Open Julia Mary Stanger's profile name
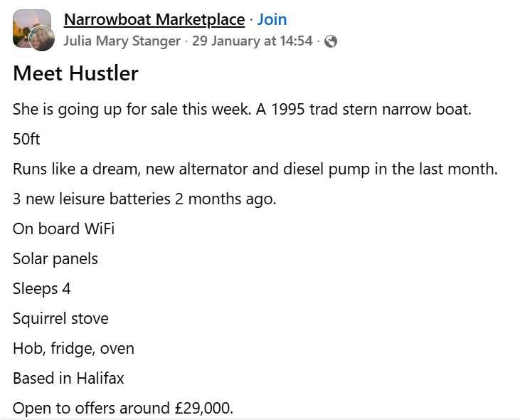The width and height of the screenshot is (520, 420). 122,41
